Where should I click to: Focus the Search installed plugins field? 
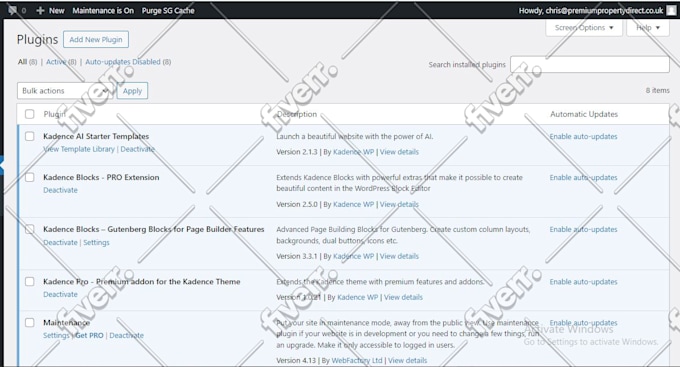tap(590, 64)
